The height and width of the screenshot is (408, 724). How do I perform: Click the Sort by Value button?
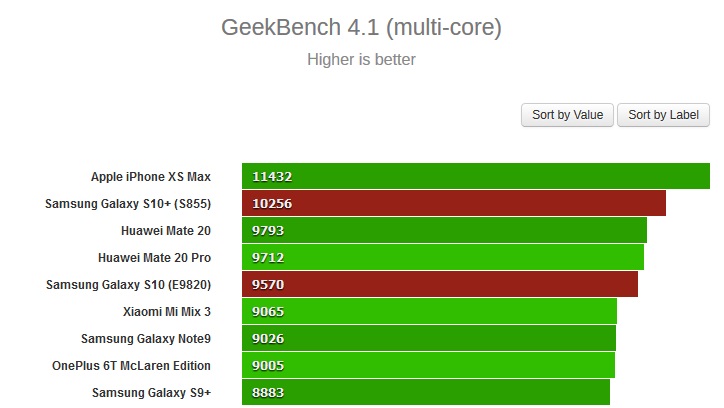(x=567, y=115)
